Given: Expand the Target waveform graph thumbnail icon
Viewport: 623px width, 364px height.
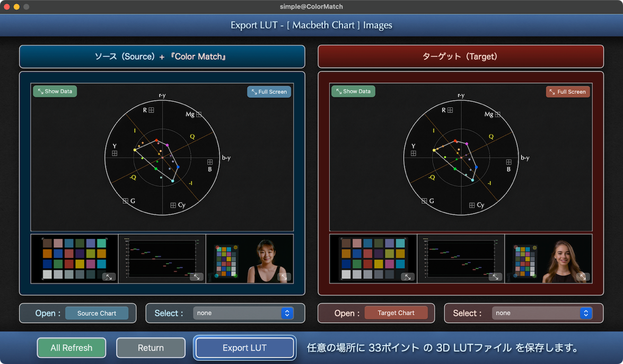Looking at the screenshot, I should pos(495,277).
